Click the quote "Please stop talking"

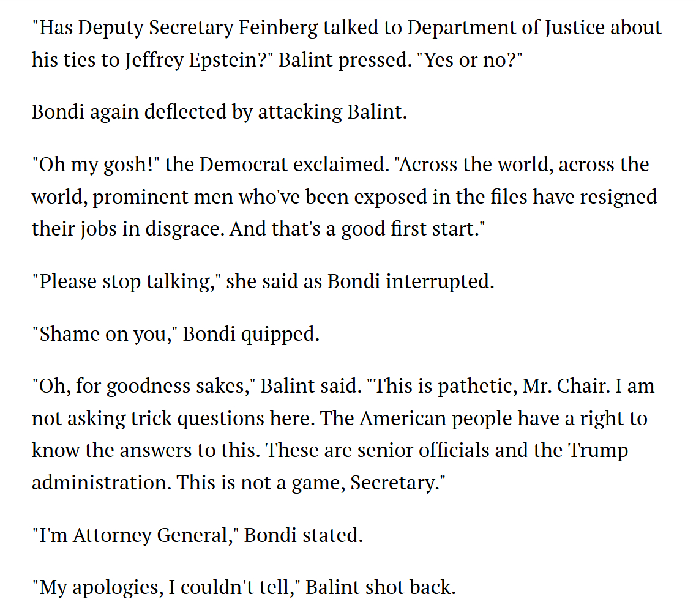pyautogui.click(x=125, y=282)
